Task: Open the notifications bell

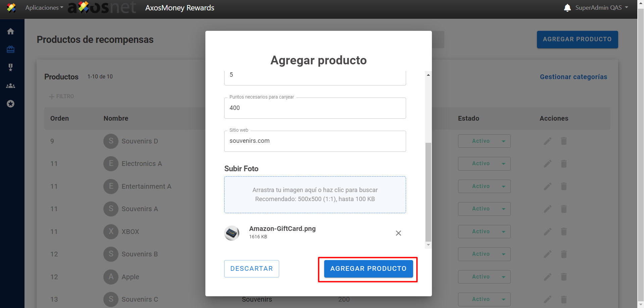Action: tap(567, 8)
